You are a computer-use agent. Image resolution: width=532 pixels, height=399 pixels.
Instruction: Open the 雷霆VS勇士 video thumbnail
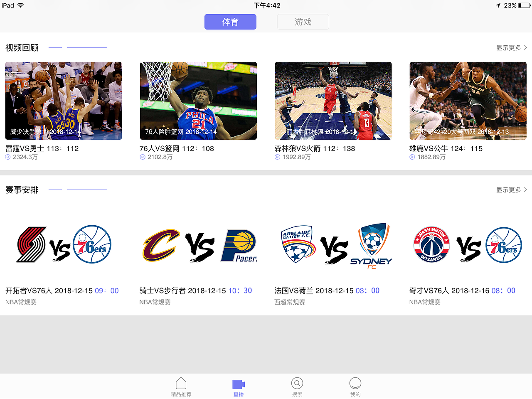click(64, 101)
